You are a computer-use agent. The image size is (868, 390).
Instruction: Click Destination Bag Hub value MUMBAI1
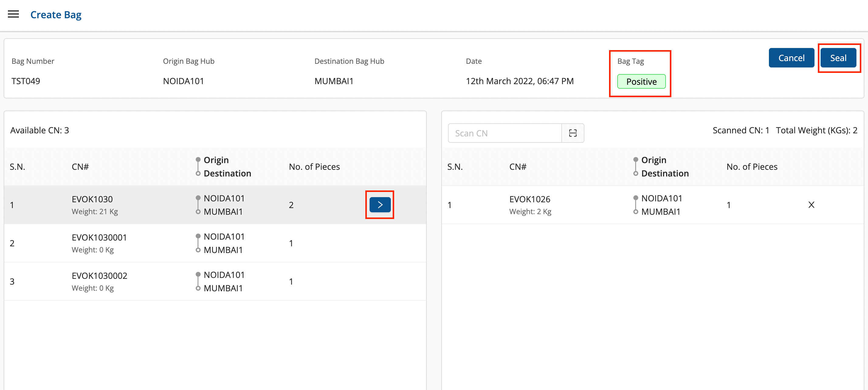(334, 81)
